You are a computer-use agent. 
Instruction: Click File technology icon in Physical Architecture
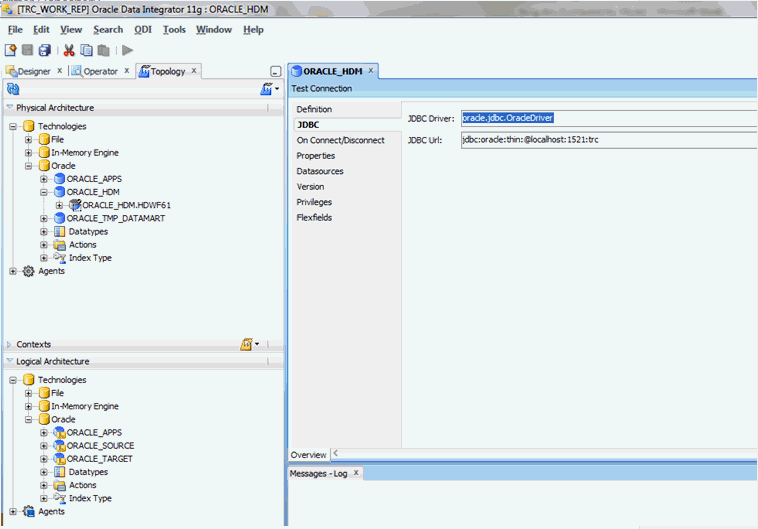tap(44, 139)
